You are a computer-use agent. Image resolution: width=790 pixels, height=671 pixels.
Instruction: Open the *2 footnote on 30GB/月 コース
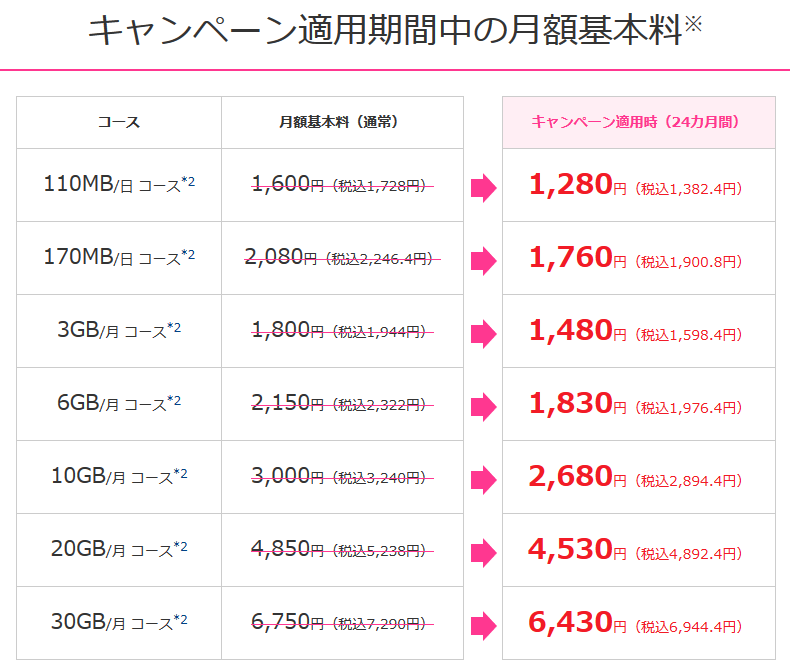[180, 619]
